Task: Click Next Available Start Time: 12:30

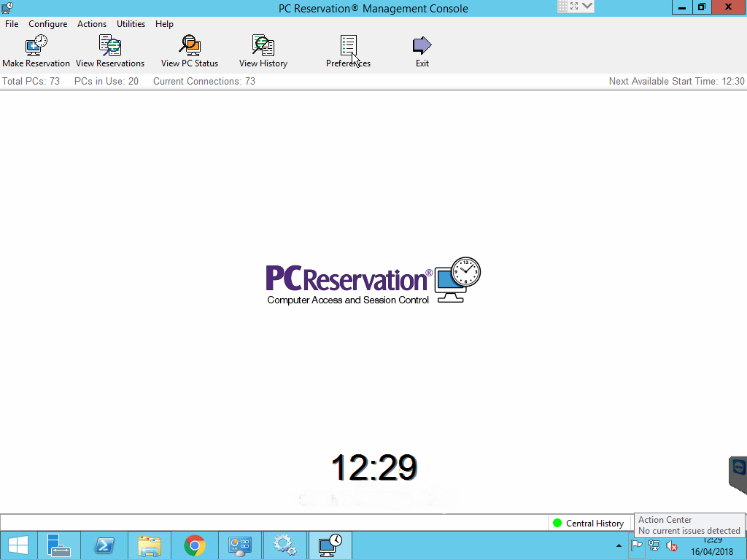Action: point(676,82)
